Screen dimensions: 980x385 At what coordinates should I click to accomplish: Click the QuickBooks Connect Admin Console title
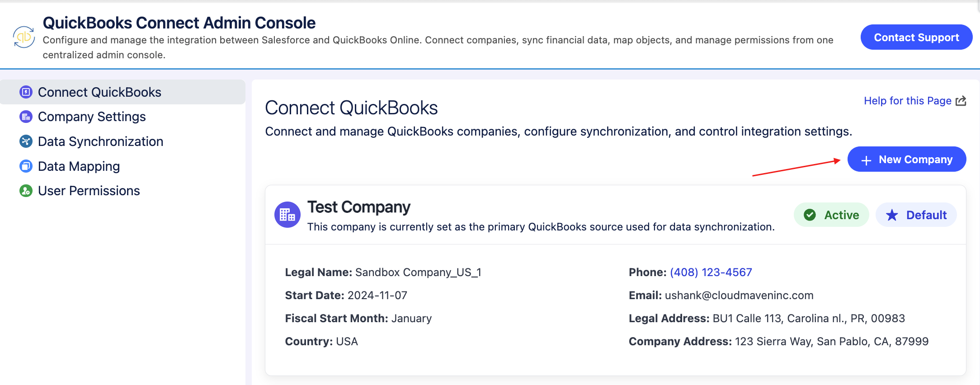click(179, 23)
